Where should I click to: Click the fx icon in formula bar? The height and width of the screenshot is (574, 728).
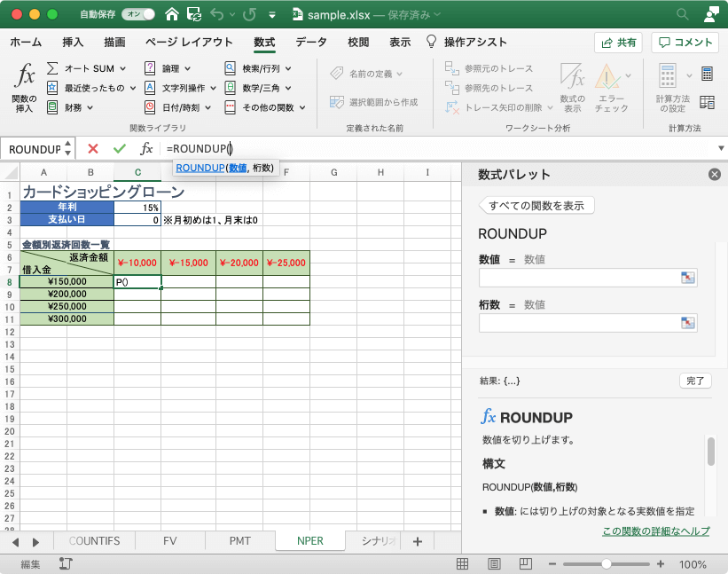[x=146, y=149]
